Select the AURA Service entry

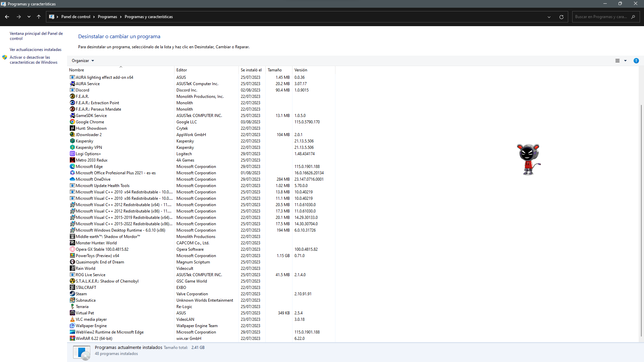(x=202, y=83)
